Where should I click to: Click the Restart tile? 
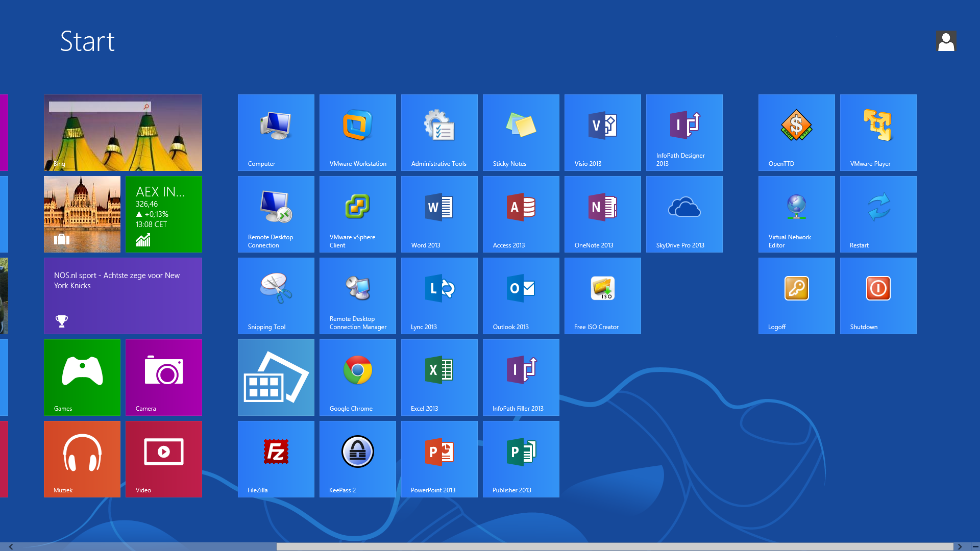[x=878, y=214]
